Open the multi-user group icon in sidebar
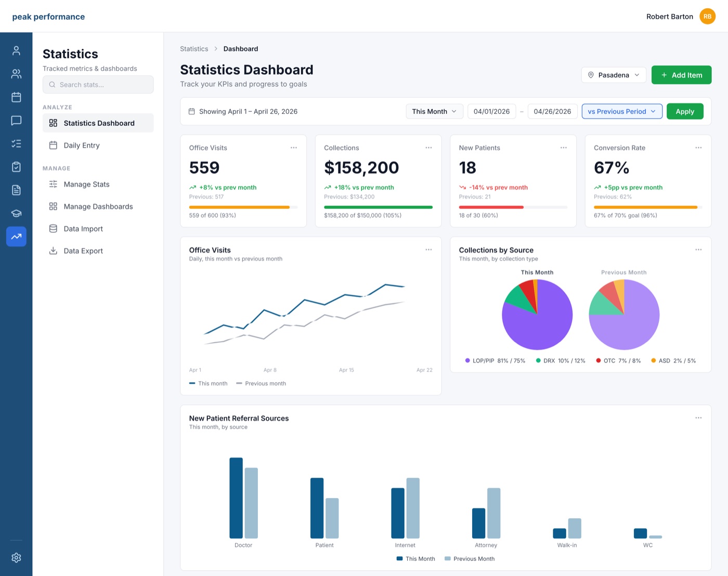Image resolution: width=728 pixels, height=576 pixels. (x=16, y=74)
